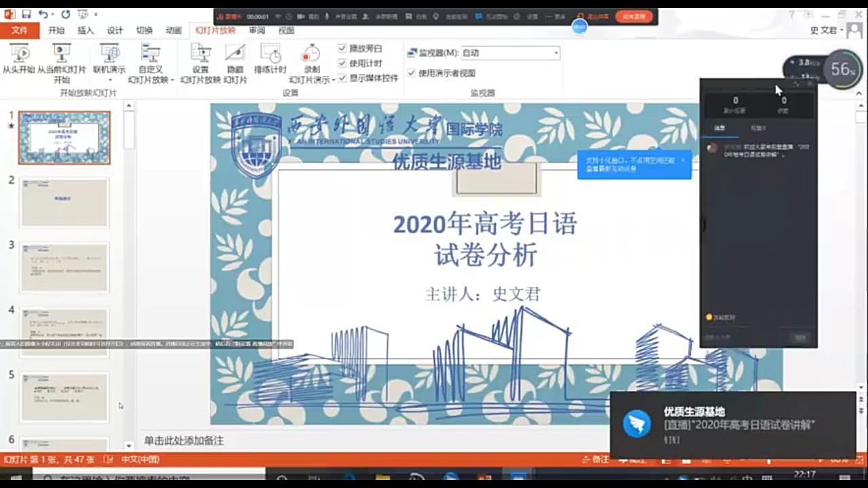Click 中文(中国) language in status bar

pos(140,460)
